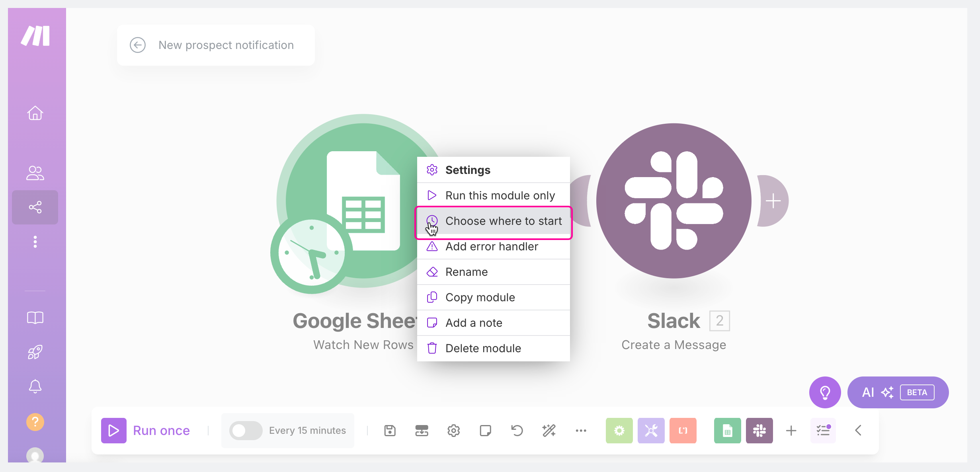Screen dimensions: 980x472
Task: Edit the scenario name New prospect notification
Action: pyautogui.click(x=226, y=45)
